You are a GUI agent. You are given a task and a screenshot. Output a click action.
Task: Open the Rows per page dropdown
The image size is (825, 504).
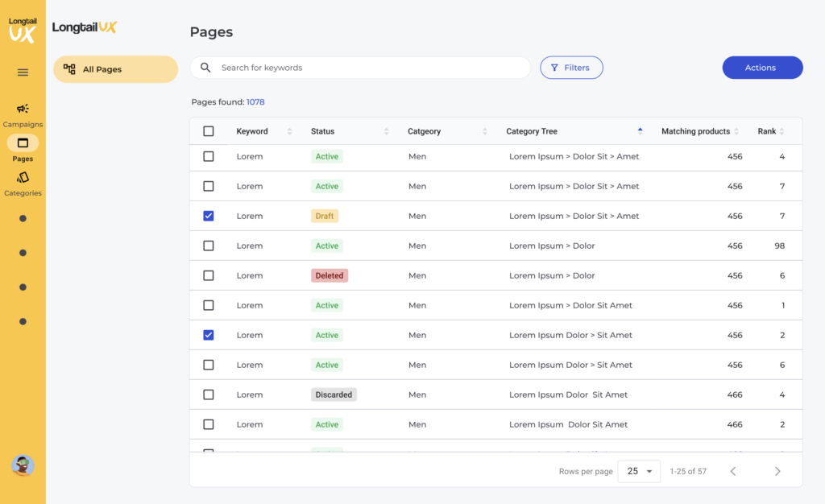639,471
